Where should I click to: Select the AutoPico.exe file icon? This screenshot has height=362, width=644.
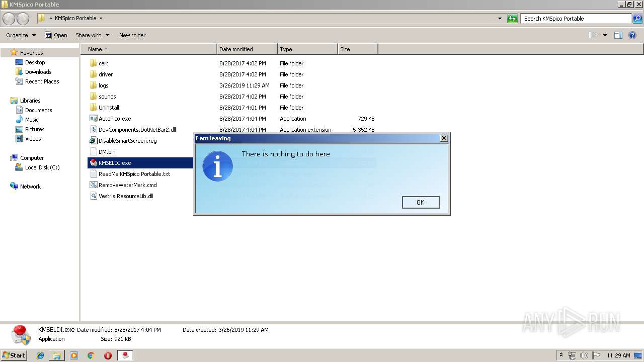click(x=93, y=119)
